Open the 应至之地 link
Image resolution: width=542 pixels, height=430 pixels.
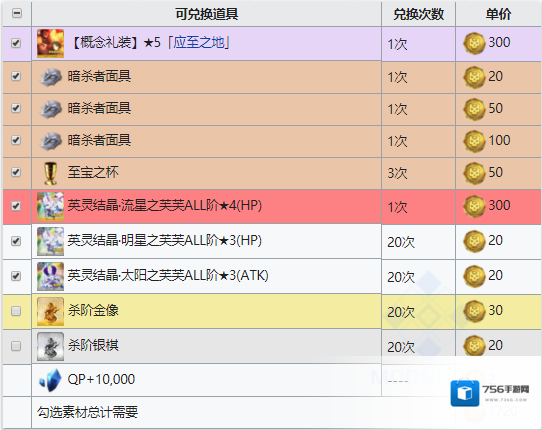199,43
